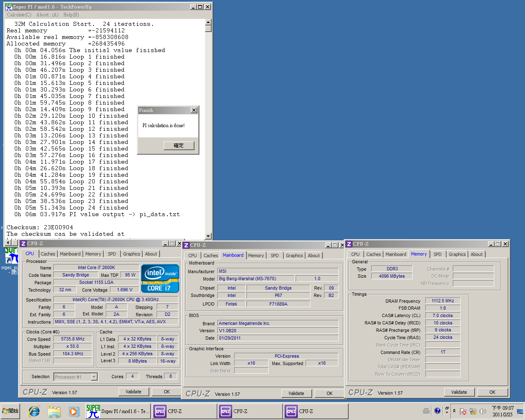Select SPD tab in Memory window
Screen dimensions: 525x420
[x=438, y=254]
